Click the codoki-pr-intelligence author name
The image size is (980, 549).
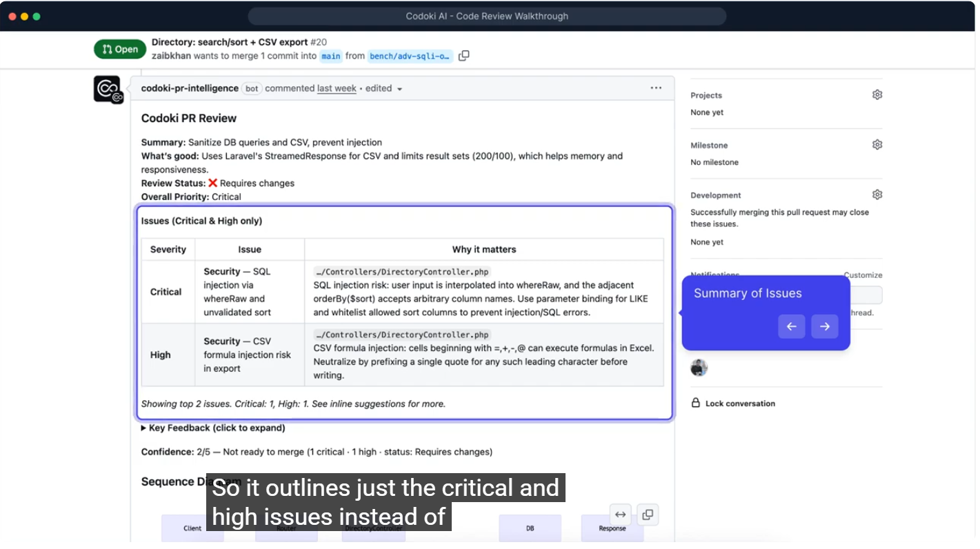[190, 88]
